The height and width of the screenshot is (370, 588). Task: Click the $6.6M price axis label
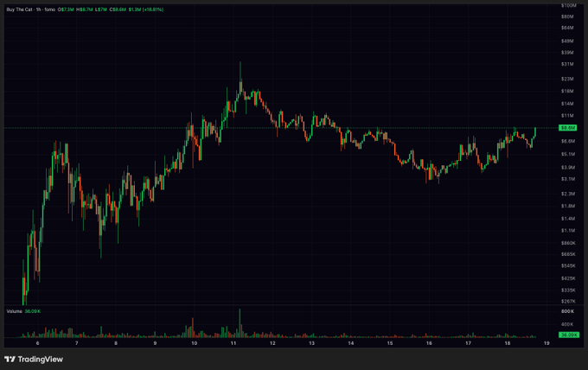coord(568,141)
